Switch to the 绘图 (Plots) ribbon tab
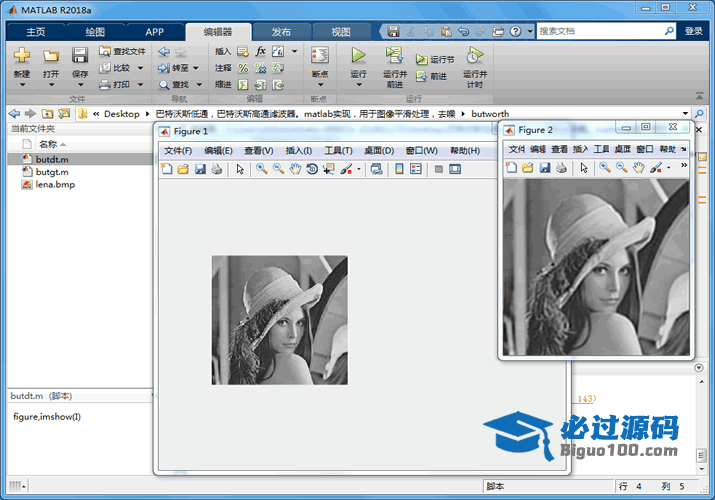The width and height of the screenshot is (715, 500). (x=94, y=31)
